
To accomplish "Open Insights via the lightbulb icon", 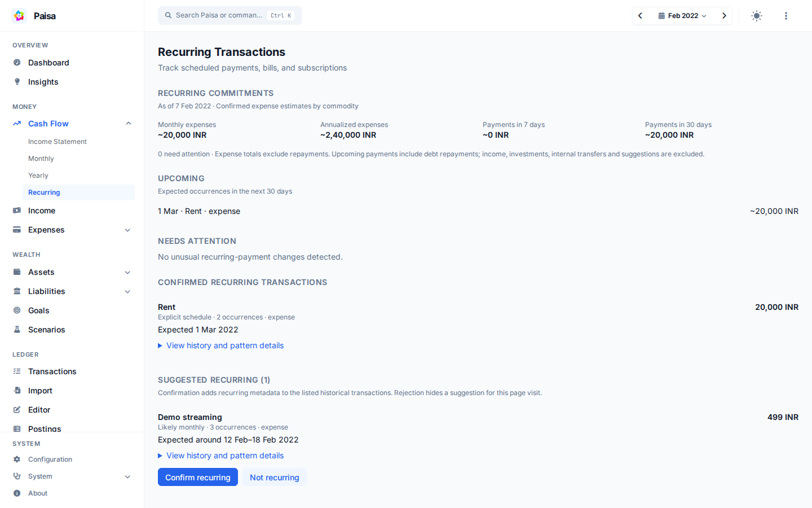I will (17, 82).
